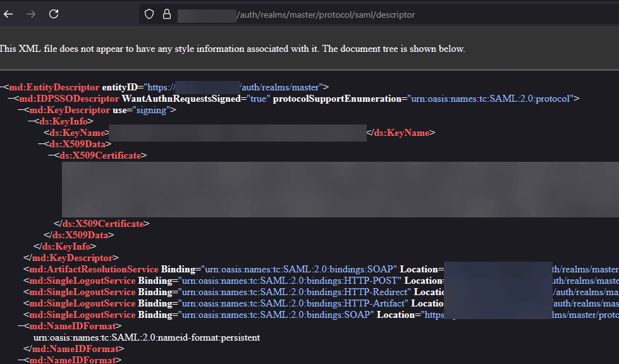Collapse the md:EntityDescriptor node

pos(1,87)
